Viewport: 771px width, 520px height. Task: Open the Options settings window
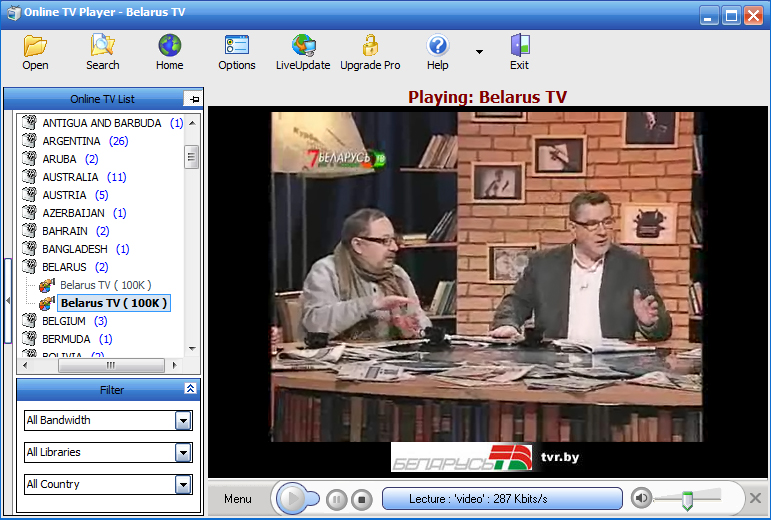point(237,52)
